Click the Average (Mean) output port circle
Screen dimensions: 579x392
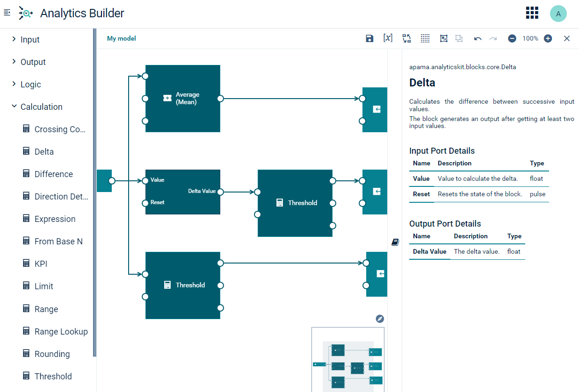tap(220, 99)
